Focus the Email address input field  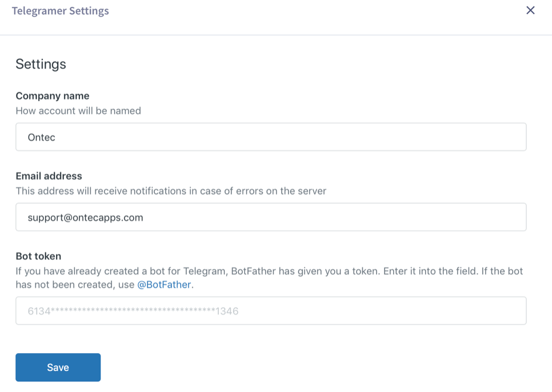pyautogui.click(x=271, y=217)
